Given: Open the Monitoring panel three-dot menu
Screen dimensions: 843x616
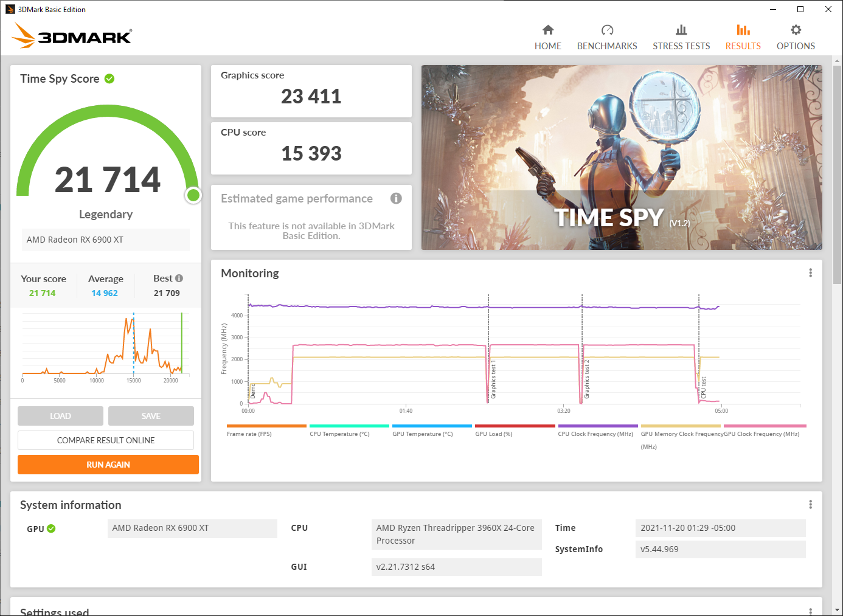Looking at the screenshot, I should click(x=810, y=273).
